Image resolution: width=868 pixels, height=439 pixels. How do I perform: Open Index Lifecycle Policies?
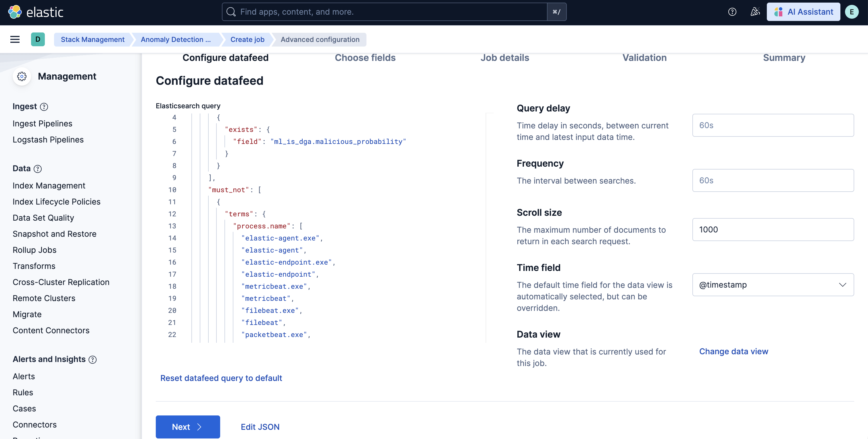tap(56, 201)
